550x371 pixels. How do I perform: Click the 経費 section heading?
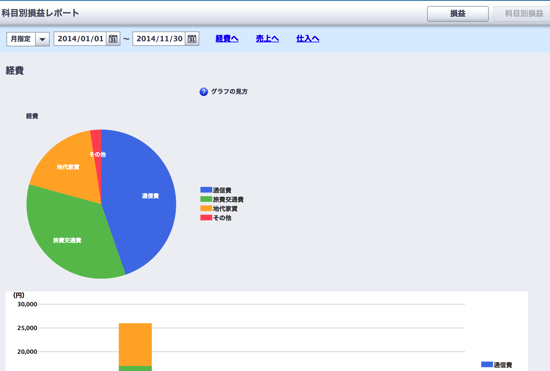click(x=15, y=70)
